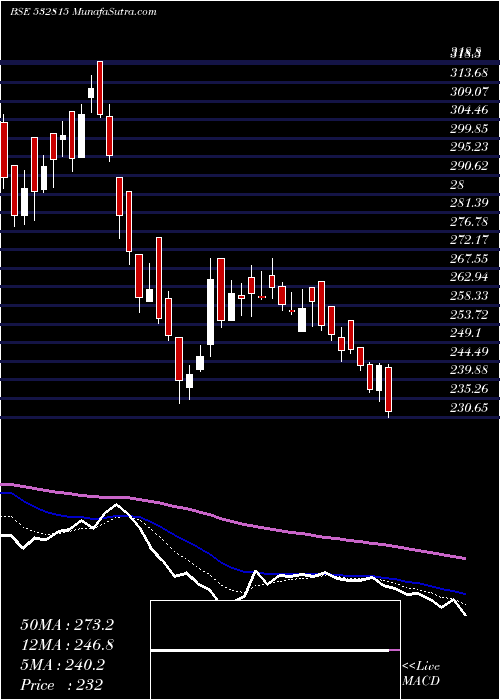500x700 pixels.
Task: Select the 290.62 price level label
Action: click(469, 166)
